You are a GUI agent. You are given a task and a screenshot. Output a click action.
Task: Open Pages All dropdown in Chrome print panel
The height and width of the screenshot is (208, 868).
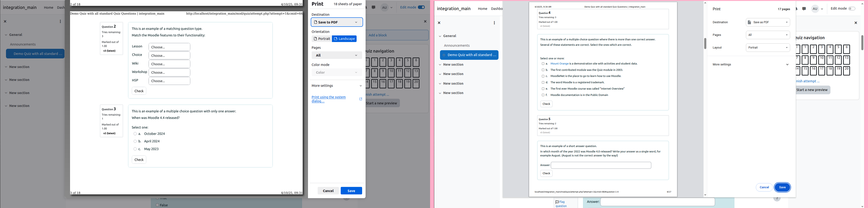tap(768, 35)
